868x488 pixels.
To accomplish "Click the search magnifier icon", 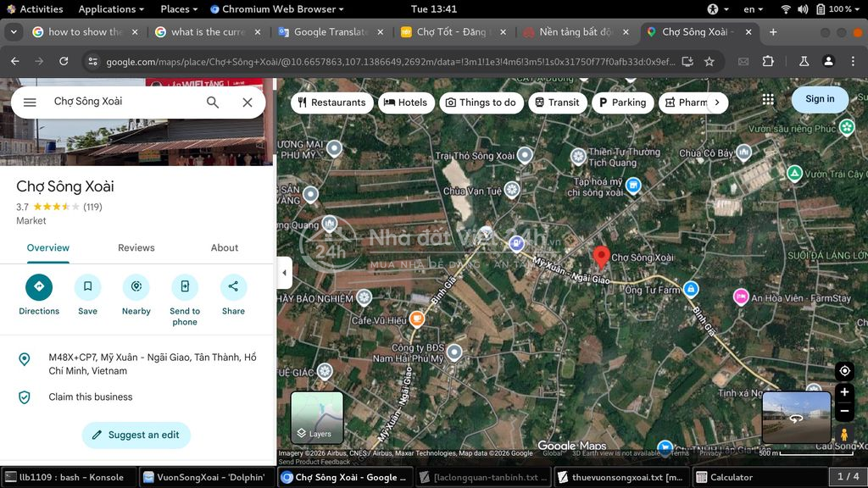I will coord(213,103).
